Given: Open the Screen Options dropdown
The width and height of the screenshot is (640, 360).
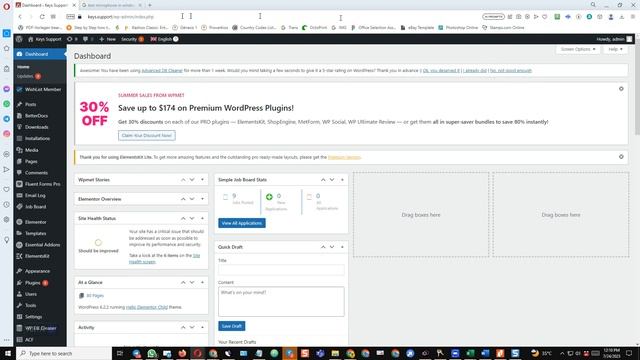Looking at the screenshot, I should click(x=578, y=49).
